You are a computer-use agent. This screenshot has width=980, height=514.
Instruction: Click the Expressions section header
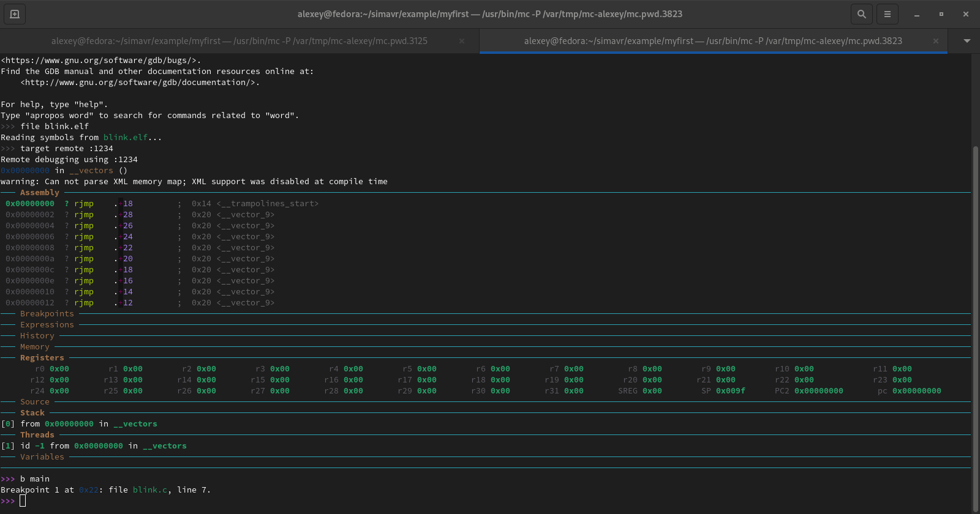47,325
